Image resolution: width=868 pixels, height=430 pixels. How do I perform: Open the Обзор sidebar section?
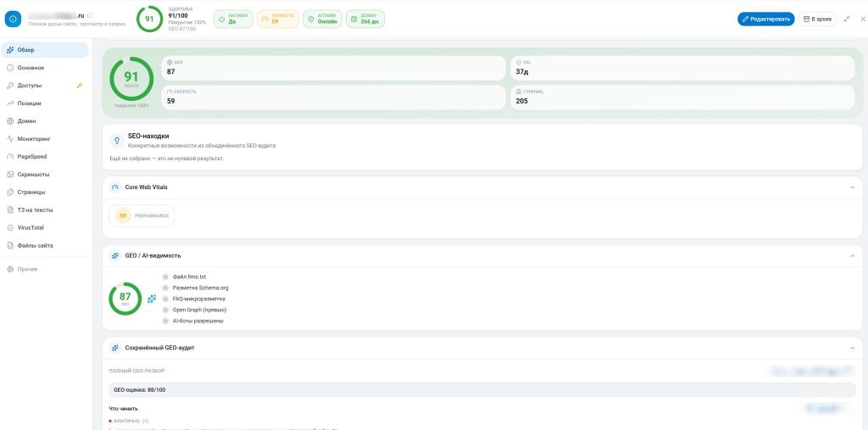click(x=45, y=50)
